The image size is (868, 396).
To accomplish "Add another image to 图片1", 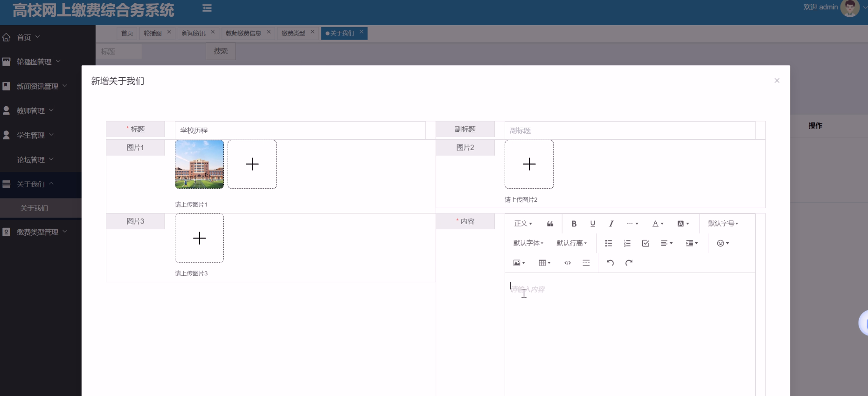I will coord(252,164).
